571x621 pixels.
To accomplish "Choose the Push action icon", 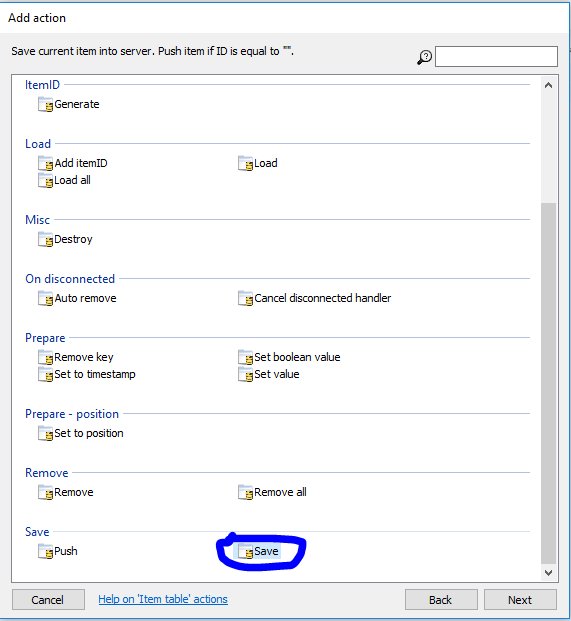I will 45,551.
